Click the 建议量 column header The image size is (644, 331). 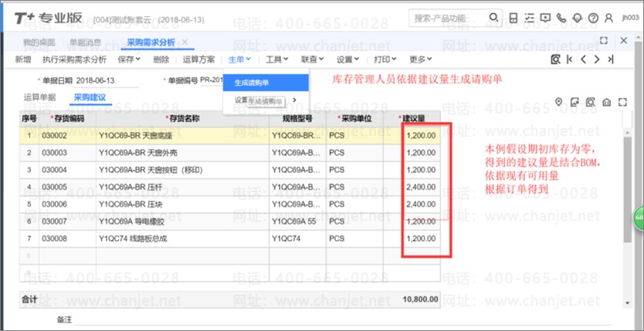412,119
